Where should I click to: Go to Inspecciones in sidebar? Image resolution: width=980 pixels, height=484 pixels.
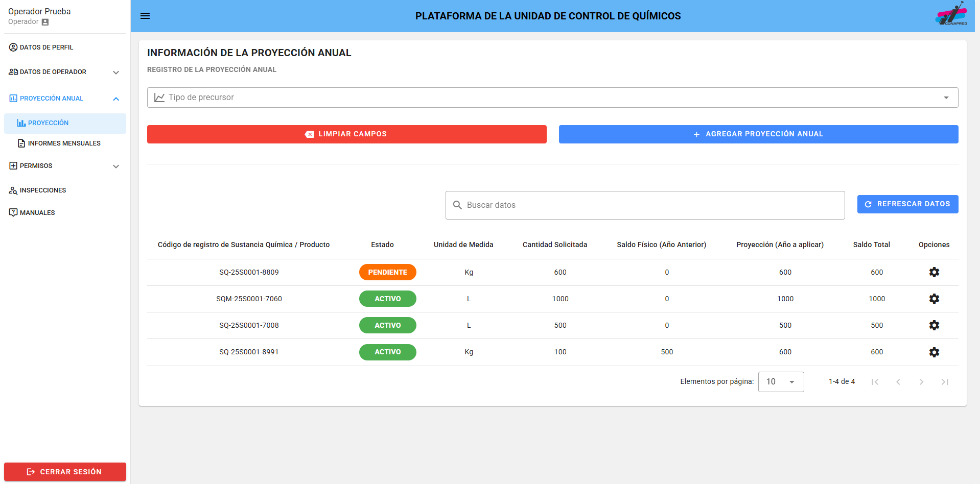click(43, 190)
